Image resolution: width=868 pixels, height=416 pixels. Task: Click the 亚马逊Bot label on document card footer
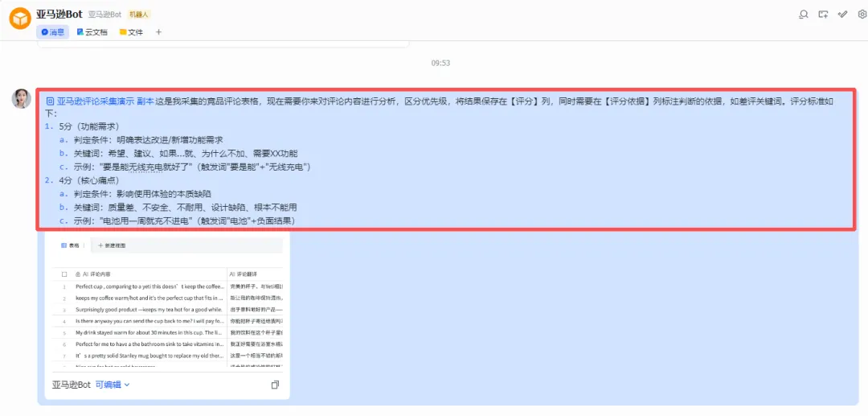click(x=72, y=385)
